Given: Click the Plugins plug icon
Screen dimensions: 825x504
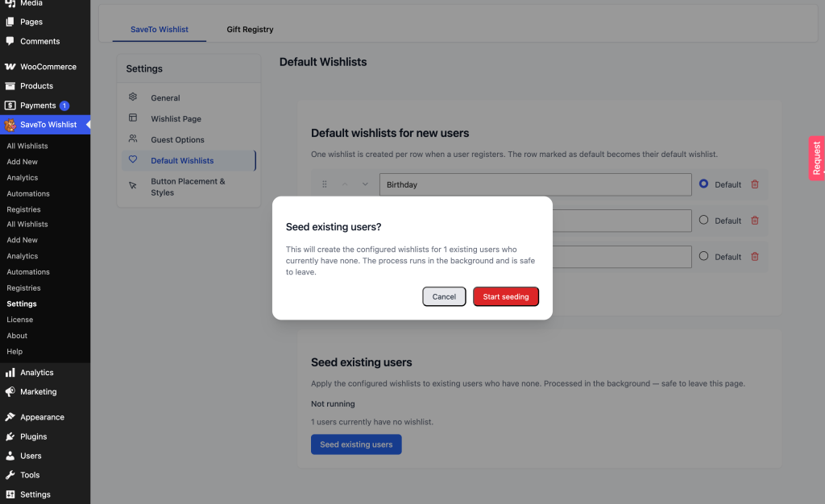Looking at the screenshot, I should pyautogui.click(x=10, y=436).
